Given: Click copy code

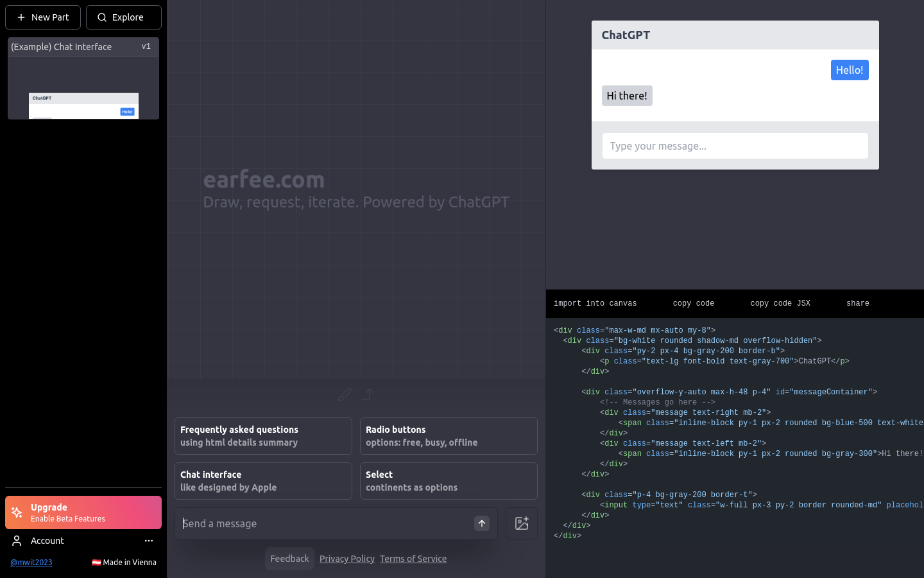Looking at the screenshot, I should (694, 304).
